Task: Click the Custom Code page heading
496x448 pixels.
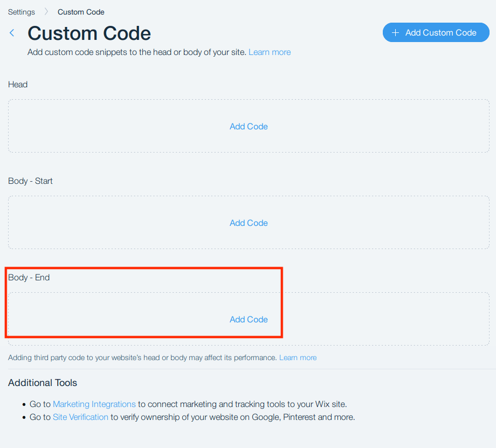Action: 89,33
